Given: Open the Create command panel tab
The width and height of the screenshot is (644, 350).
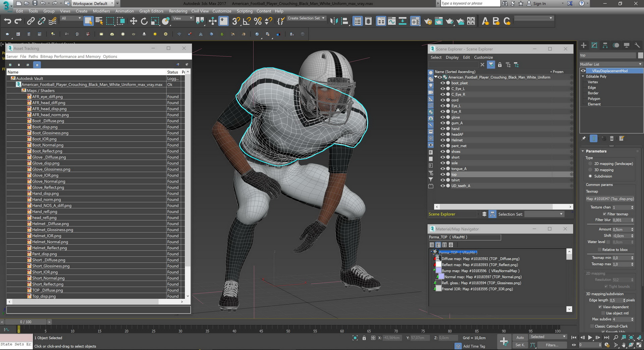Looking at the screenshot, I should tap(584, 45).
